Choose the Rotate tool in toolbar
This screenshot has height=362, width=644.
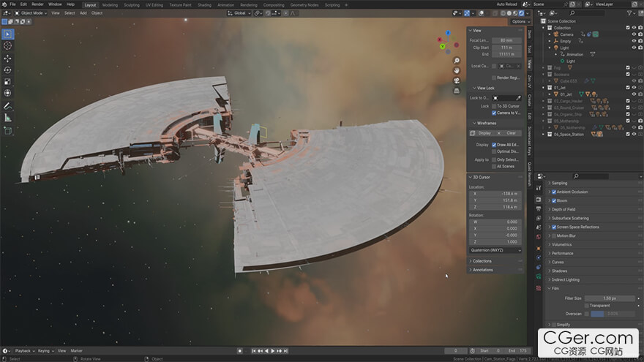coord(8,70)
